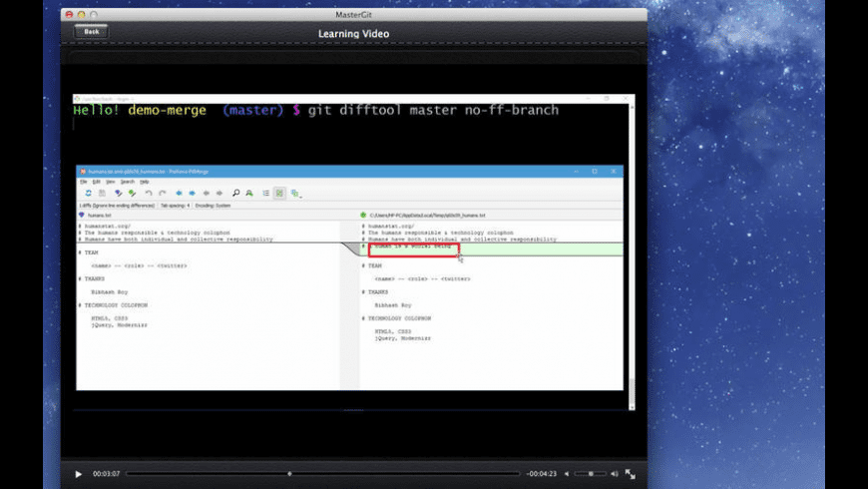Viewport: 868px width, 489px height.
Task: Click the diffs count status text
Action: tap(117, 206)
